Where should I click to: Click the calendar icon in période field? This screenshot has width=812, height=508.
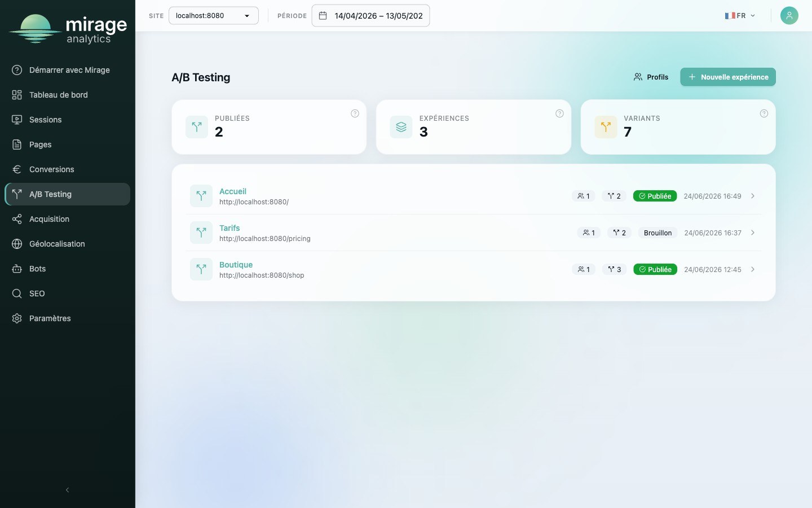pos(323,16)
